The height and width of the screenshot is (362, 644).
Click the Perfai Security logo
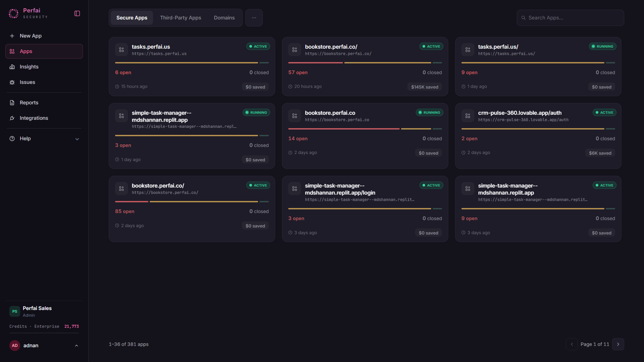(x=28, y=13)
